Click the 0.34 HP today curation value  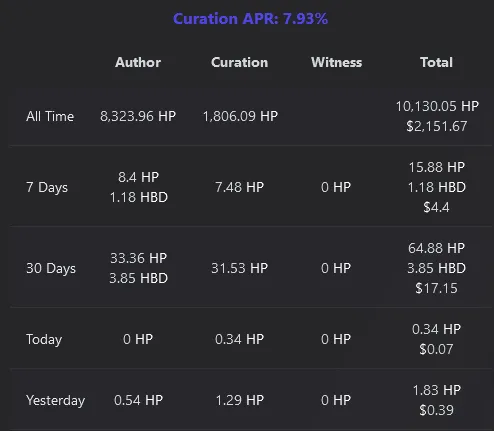click(239, 339)
